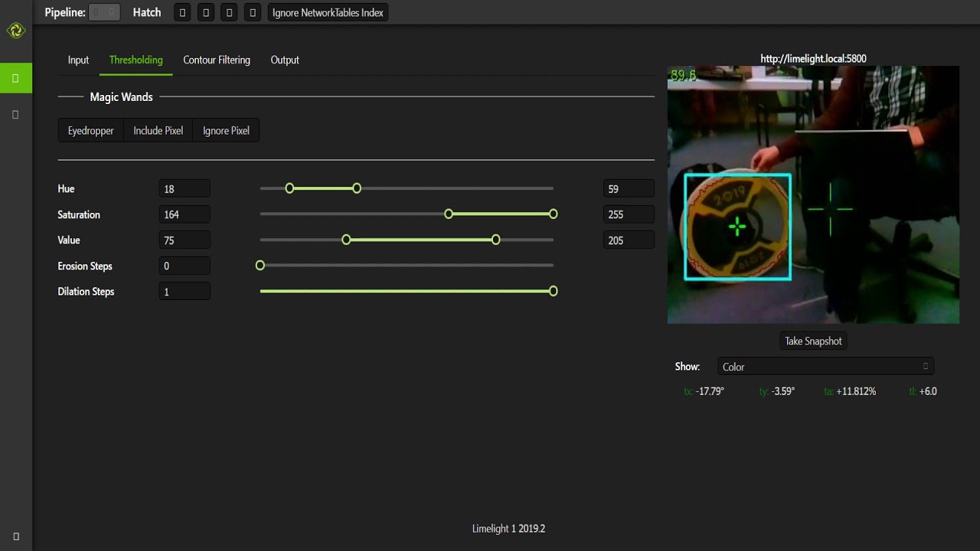980x551 pixels.
Task: Click the Saturation slider lower handle
Action: (449, 214)
